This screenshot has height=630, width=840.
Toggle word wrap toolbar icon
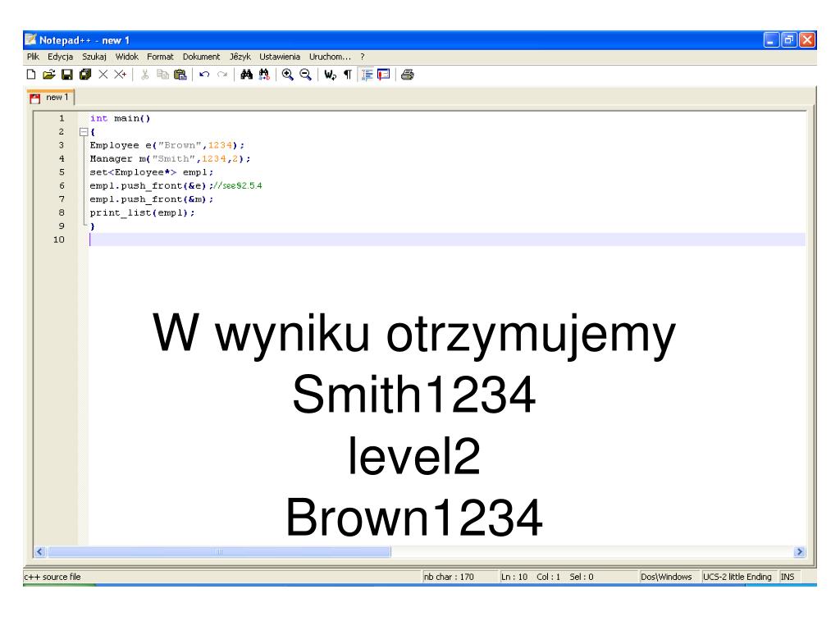point(330,75)
